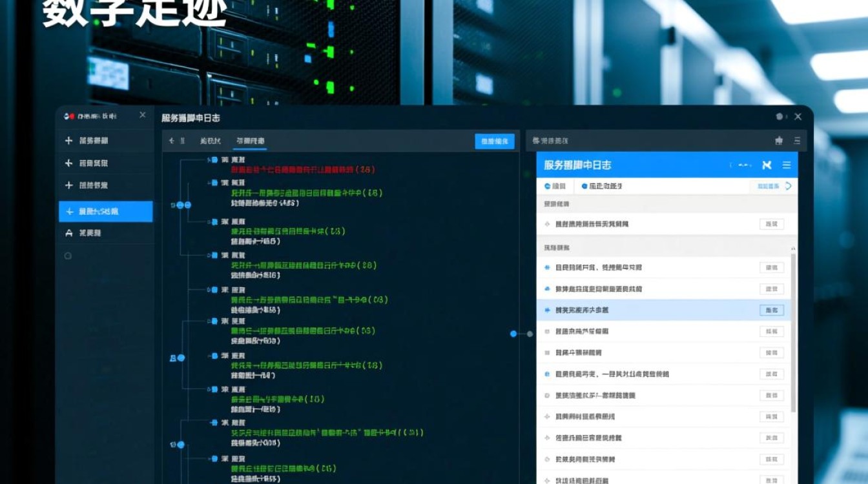Click the blue connector dot between the two panels

click(513, 334)
